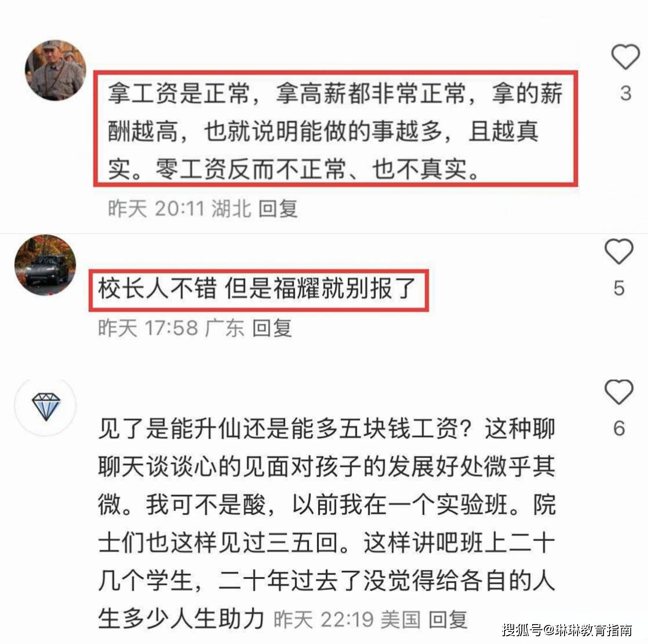This screenshot has height=644, width=648.
Task: Reply to the 美国 comment via 回复
Action: click(x=448, y=619)
